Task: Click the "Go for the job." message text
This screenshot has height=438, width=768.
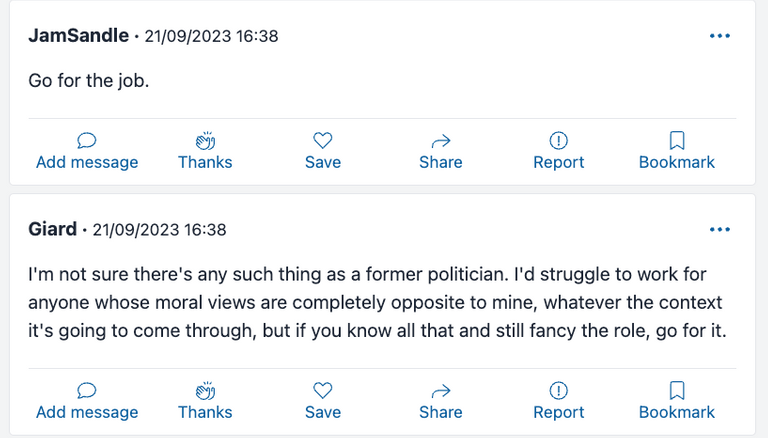Action: (x=89, y=82)
